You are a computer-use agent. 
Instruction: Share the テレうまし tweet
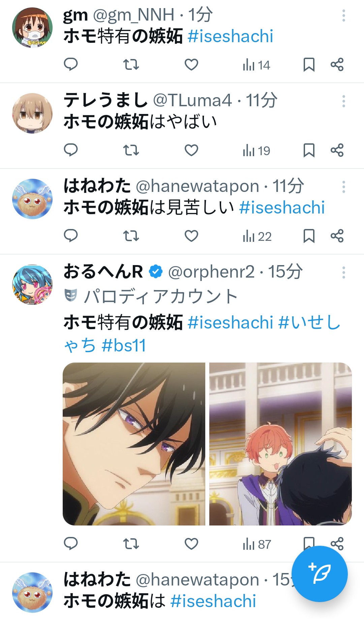[337, 150]
